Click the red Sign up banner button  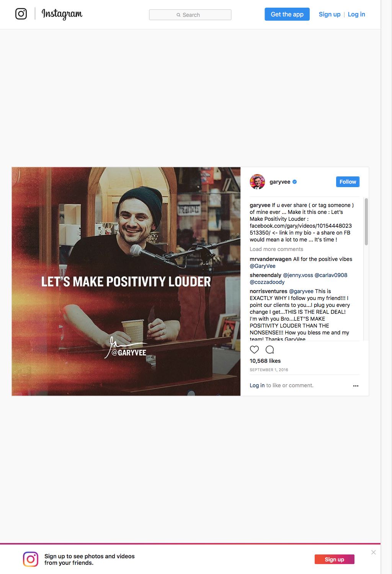[335, 559]
